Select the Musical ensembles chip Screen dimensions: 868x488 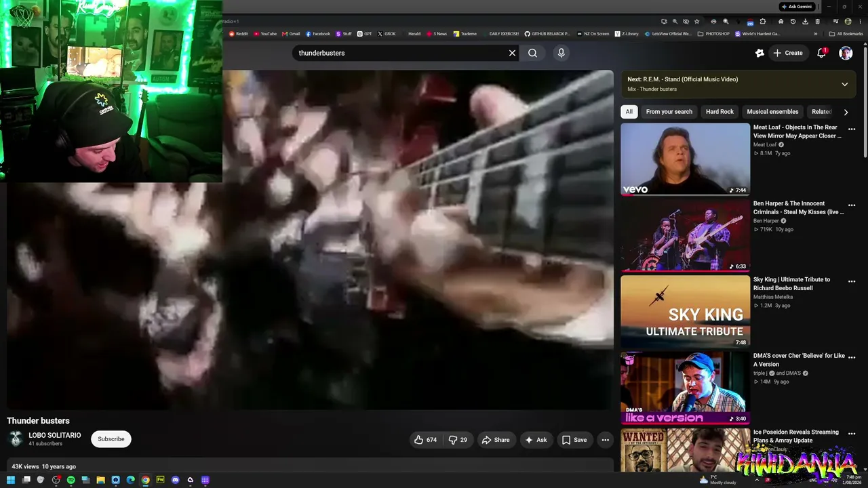[x=772, y=112]
